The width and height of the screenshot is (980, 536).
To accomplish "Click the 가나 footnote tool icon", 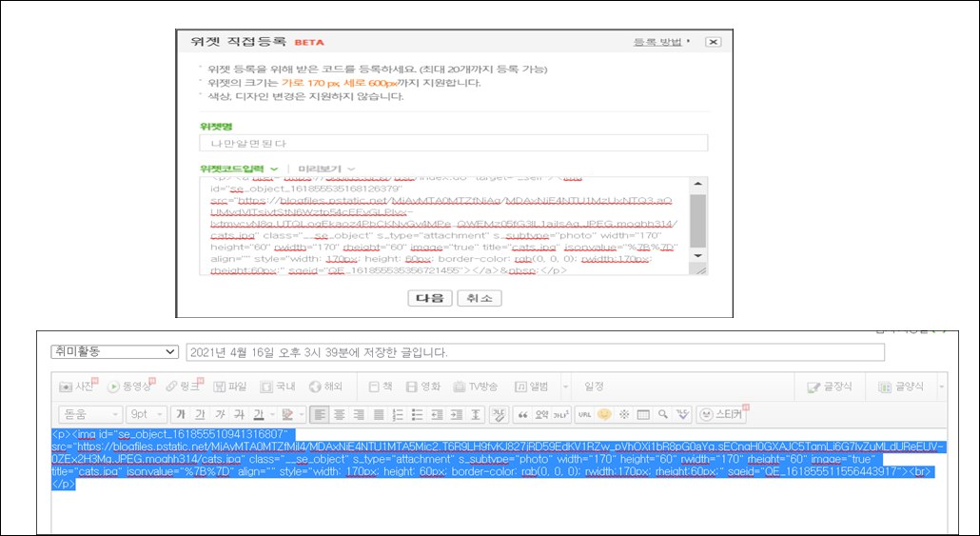I will [x=561, y=414].
